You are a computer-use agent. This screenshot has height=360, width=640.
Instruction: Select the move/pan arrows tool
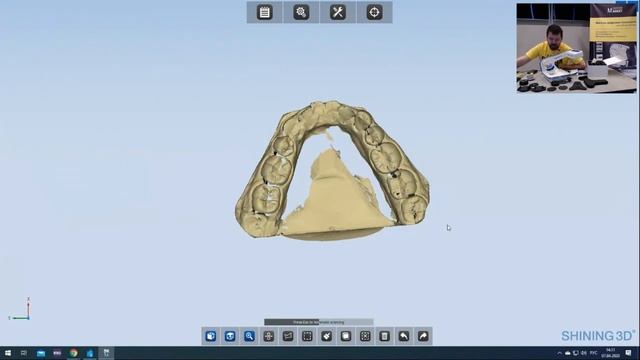click(x=269, y=336)
